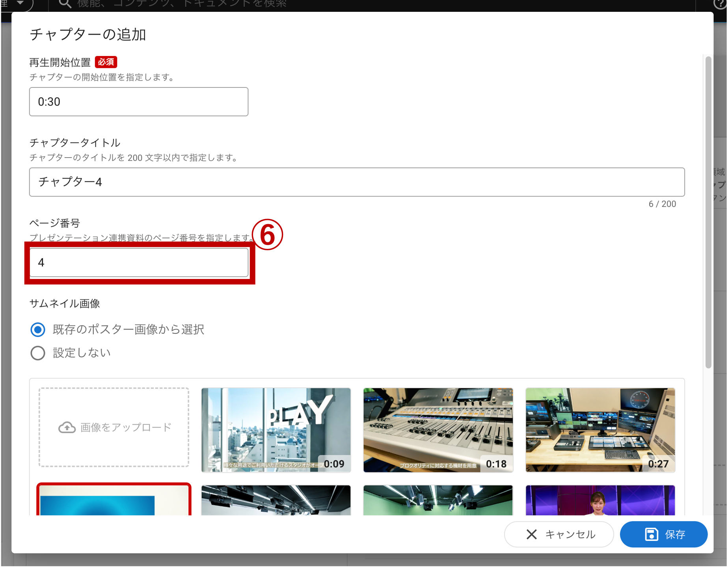Click the start position field showing 0:30
The image size is (728, 567).
click(x=138, y=102)
